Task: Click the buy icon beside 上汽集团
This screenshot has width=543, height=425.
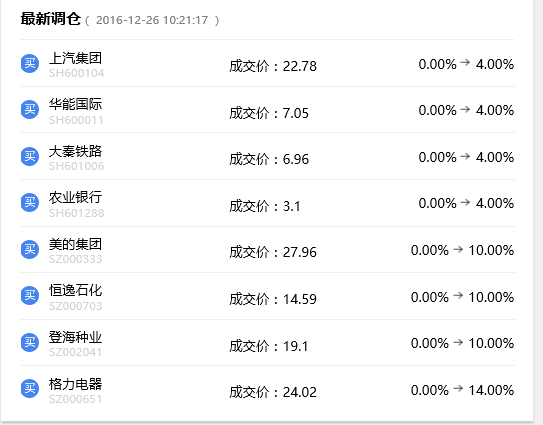Action: click(x=30, y=63)
